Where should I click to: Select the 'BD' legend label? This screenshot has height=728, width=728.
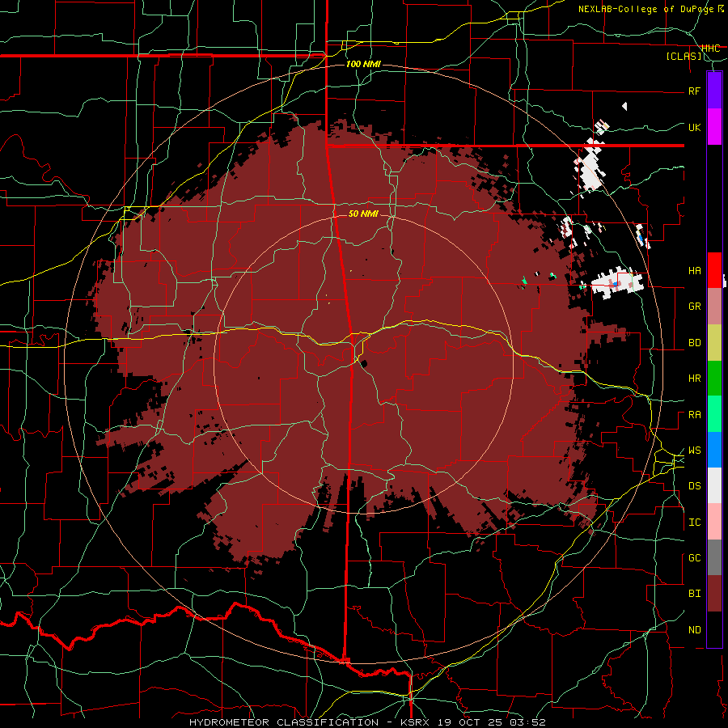point(694,343)
